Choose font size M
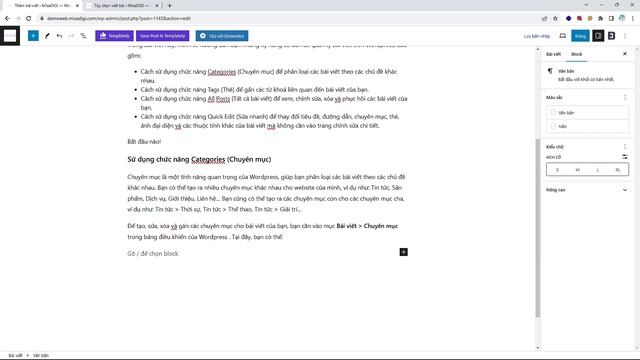 coord(577,169)
